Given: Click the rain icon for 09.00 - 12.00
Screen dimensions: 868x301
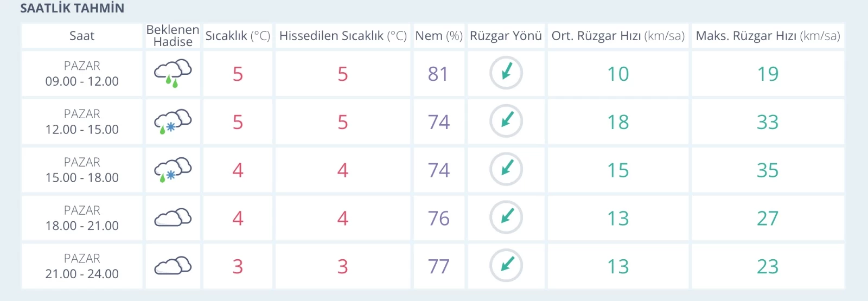Looking at the screenshot, I should [173, 74].
